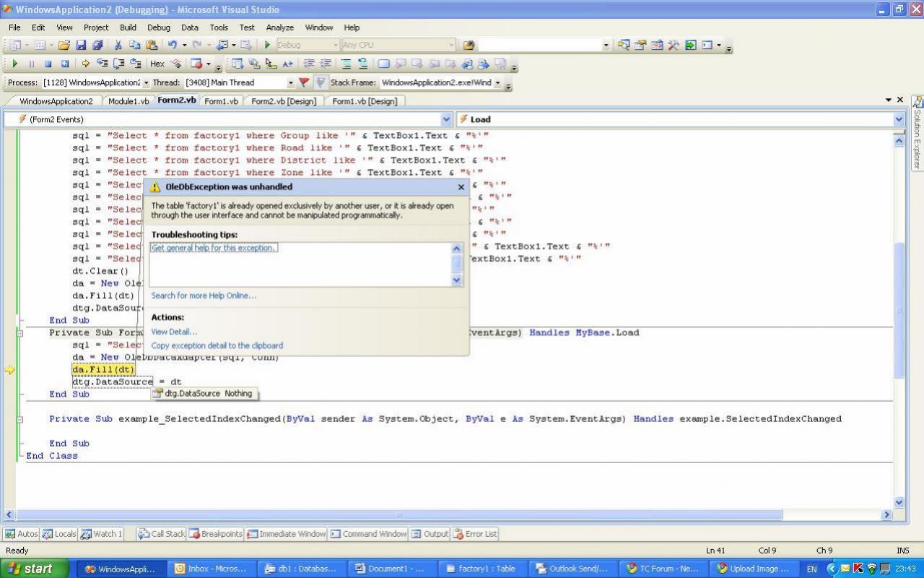Image resolution: width=924 pixels, height=578 pixels.
Task: Switch to the Module1.vb tab
Action: coord(128,101)
